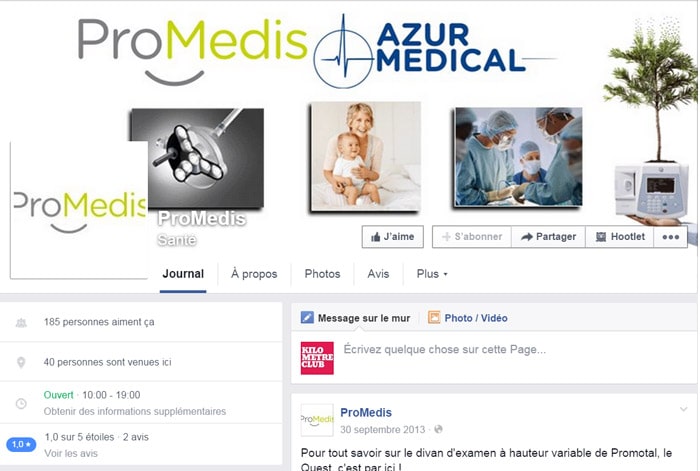Switch to the Journal tab
The width and height of the screenshot is (700, 471).
(183, 274)
